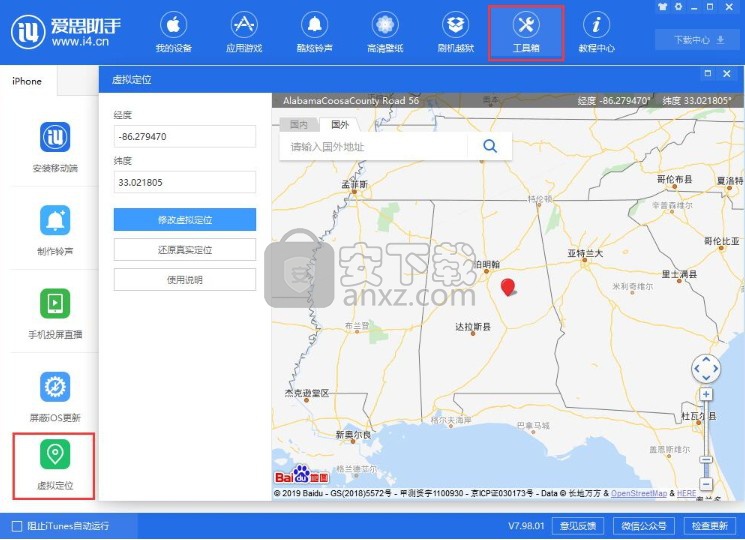
Task: Zoom in with map plus button
Action: 706,394
